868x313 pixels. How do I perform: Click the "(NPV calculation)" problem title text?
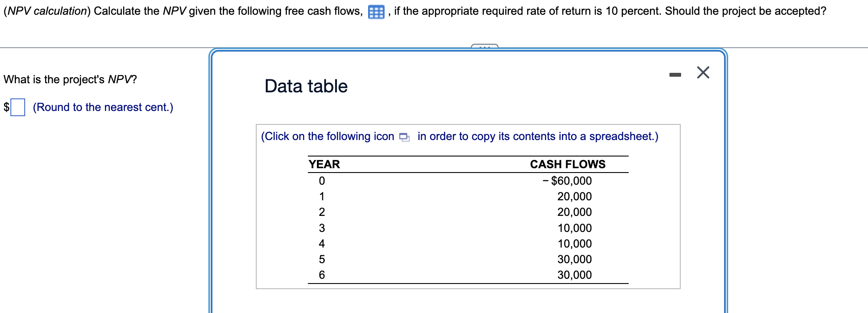[47, 11]
